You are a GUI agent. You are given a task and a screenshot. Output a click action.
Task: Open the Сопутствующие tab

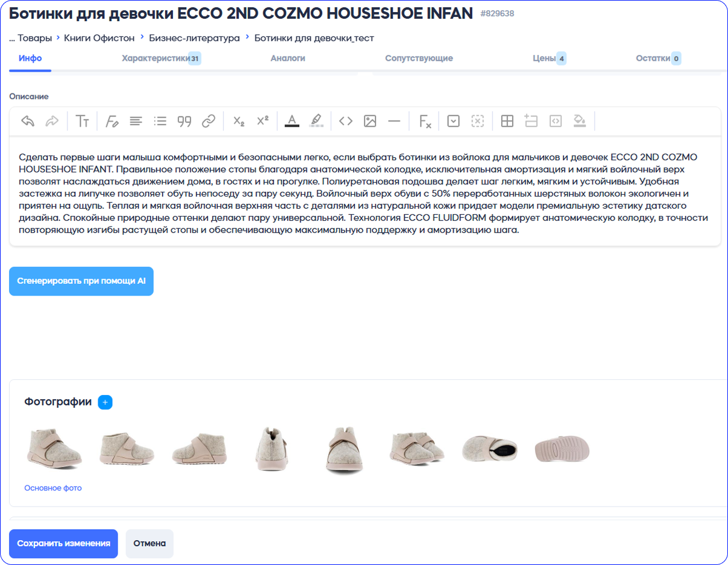[419, 58]
